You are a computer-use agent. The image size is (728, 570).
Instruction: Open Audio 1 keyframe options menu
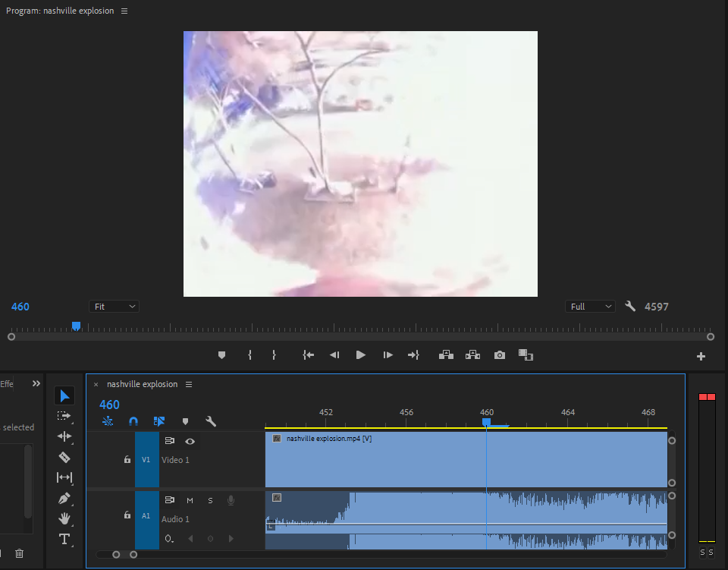coord(169,539)
